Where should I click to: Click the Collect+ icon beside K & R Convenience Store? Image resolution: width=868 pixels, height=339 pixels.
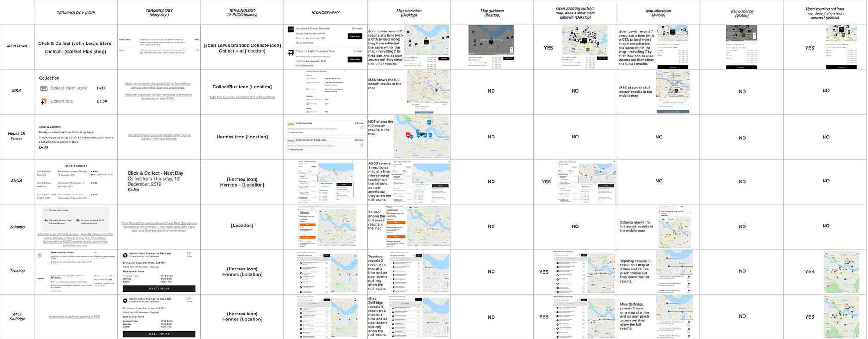(291, 53)
